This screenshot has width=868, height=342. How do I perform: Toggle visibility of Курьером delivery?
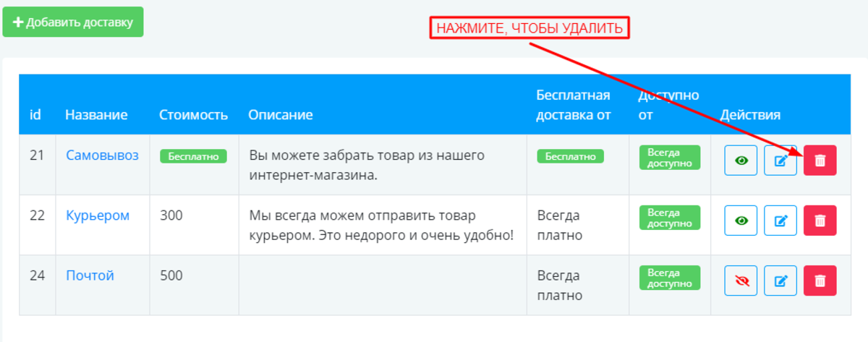tap(741, 221)
